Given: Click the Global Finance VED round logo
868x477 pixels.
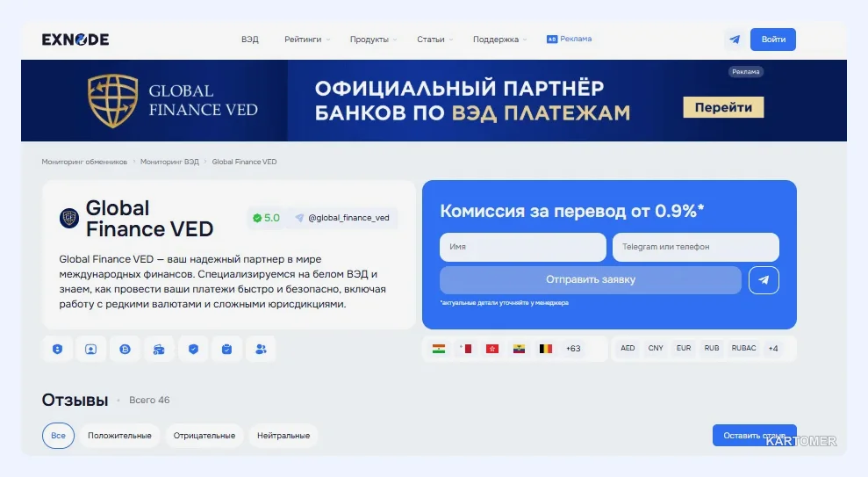Looking at the screenshot, I should 69,218.
